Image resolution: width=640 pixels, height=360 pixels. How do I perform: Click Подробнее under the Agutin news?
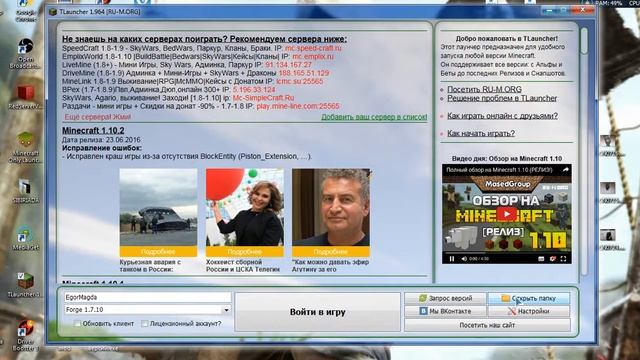(331, 251)
